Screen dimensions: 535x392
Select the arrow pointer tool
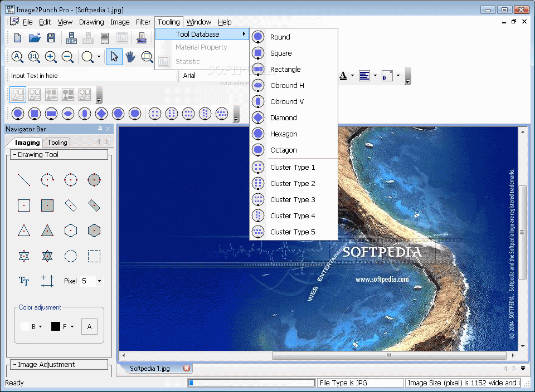[114, 57]
